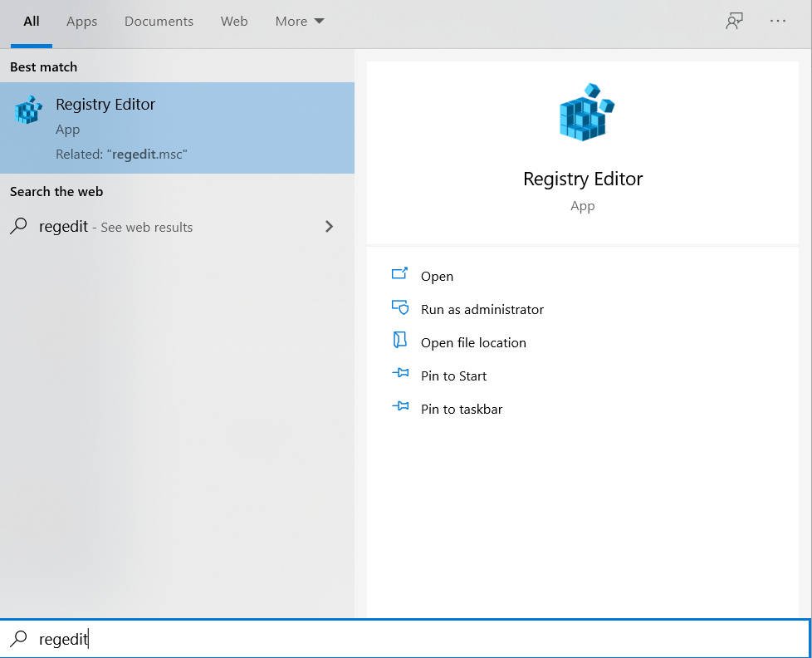This screenshot has height=658, width=812.
Task: Choose Pin to Start
Action: pyautogui.click(x=453, y=376)
